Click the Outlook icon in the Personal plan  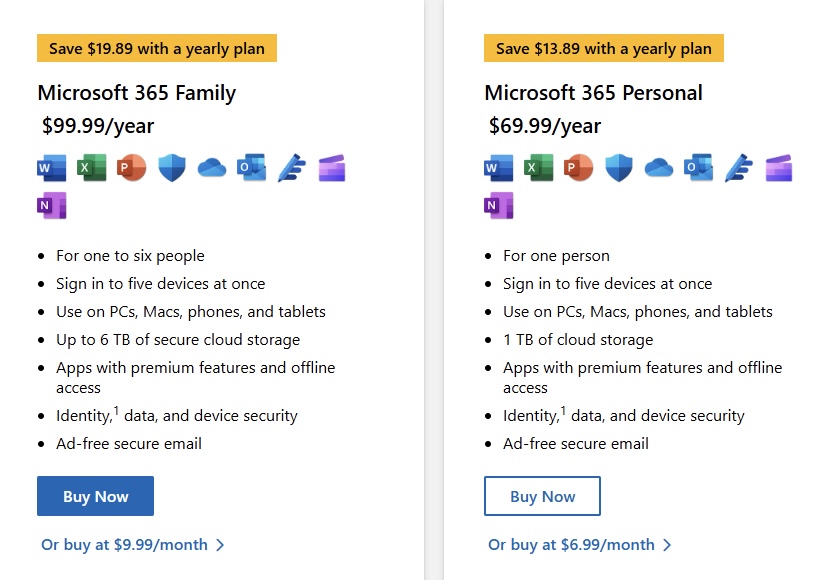(698, 168)
